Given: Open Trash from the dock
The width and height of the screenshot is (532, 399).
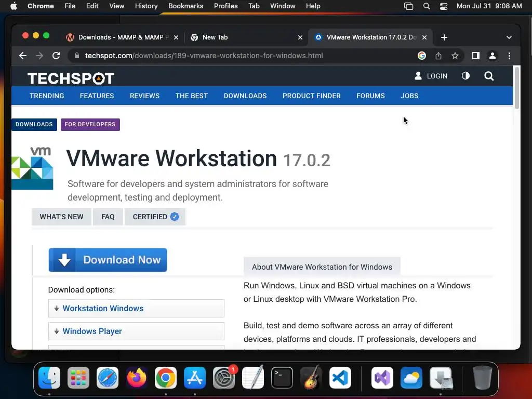Looking at the screenshot, I should pos(483,377).
